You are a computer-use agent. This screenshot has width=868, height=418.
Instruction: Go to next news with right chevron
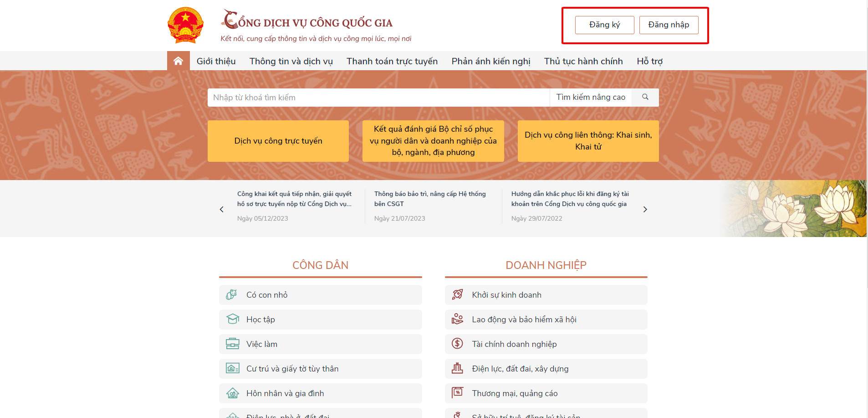(x=645, y=209)
